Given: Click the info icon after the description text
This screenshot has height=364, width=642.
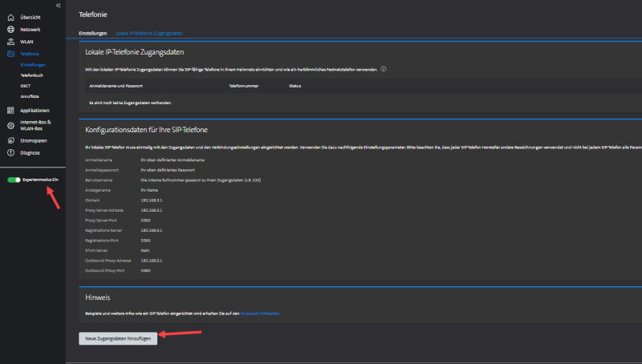Looking at the screenshot, I should [x=384, y=69].
